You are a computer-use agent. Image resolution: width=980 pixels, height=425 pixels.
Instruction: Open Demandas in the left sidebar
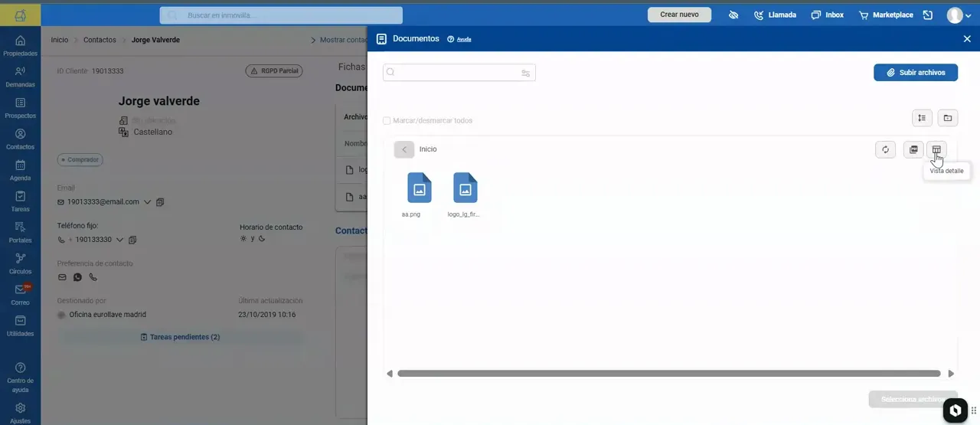click(20, 77)
